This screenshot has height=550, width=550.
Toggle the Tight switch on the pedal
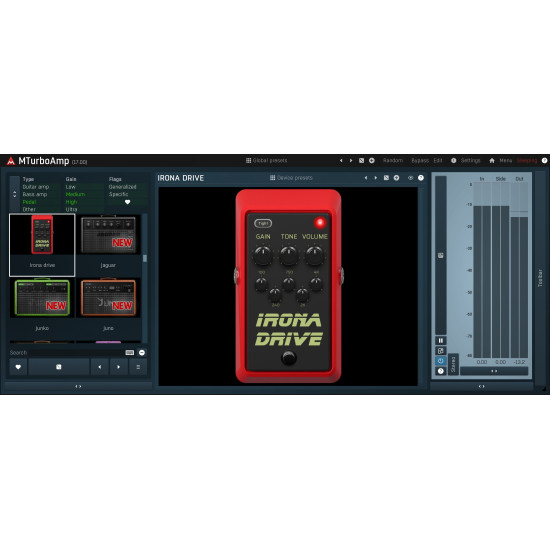(263, 223)
